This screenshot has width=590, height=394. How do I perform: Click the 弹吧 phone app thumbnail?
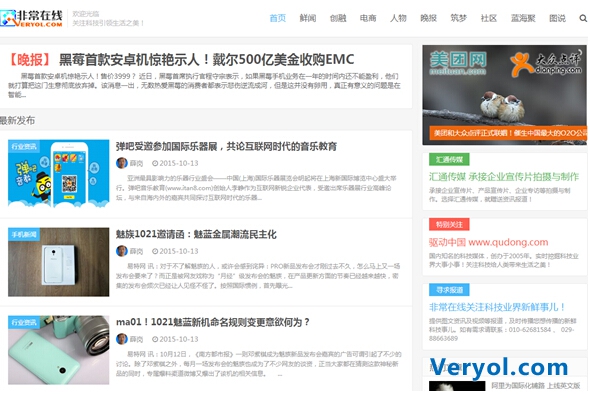(59, 173)
